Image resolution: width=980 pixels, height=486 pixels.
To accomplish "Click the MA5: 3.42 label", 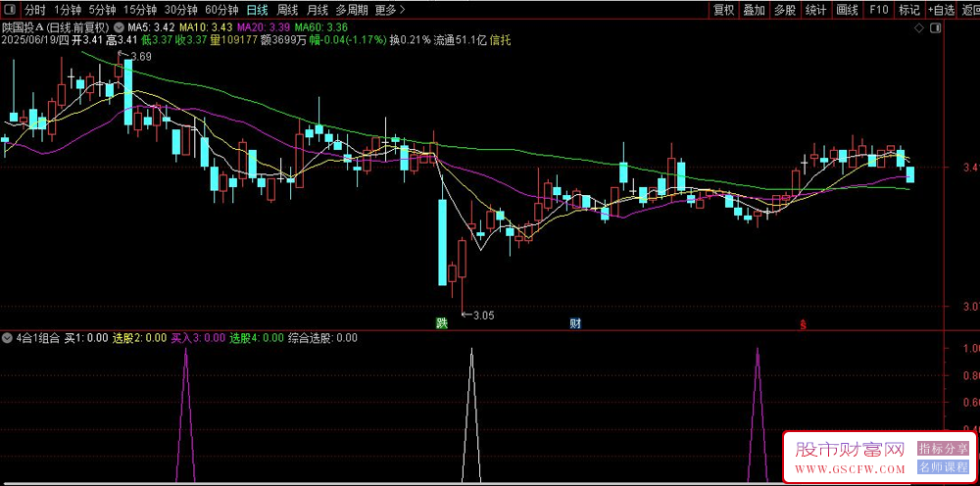I will (151, 27).
